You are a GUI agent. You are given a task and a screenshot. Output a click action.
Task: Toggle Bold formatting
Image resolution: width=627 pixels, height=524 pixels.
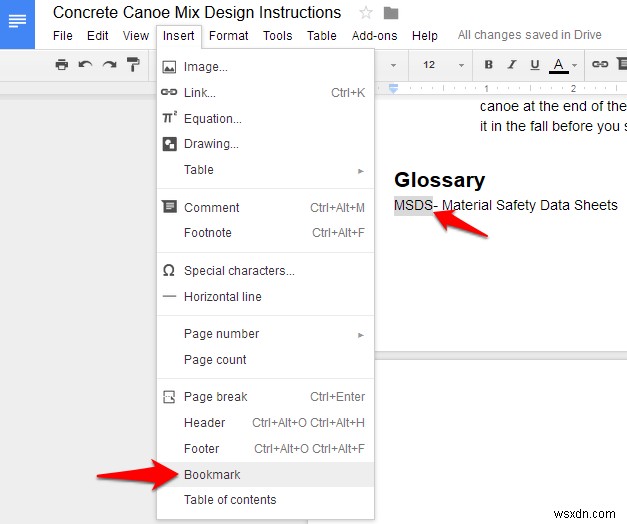pyautogui.click(x=488, y=64)
